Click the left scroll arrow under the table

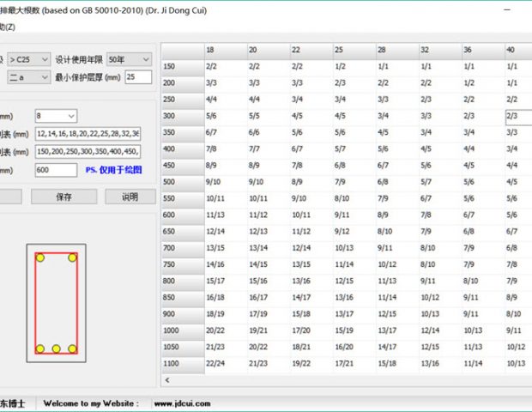(x=168, y=379)
